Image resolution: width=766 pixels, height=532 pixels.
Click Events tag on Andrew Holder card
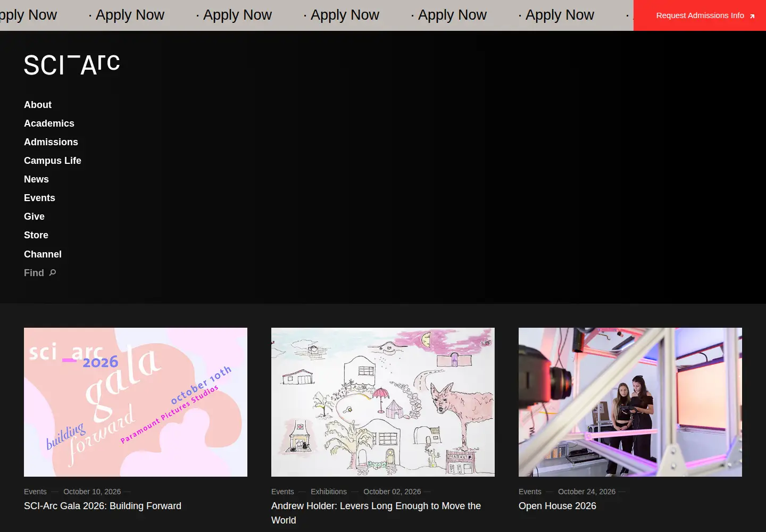tap(282, 492)
